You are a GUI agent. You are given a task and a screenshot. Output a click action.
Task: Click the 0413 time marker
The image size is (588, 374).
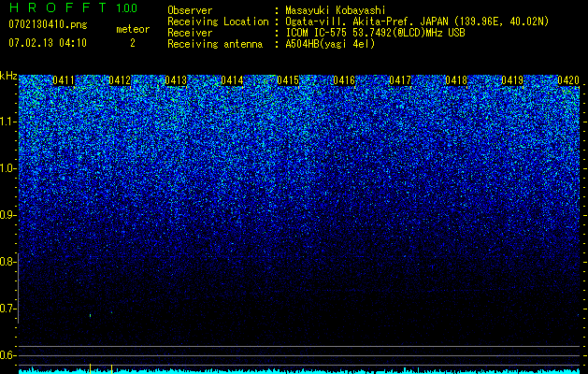176,80
